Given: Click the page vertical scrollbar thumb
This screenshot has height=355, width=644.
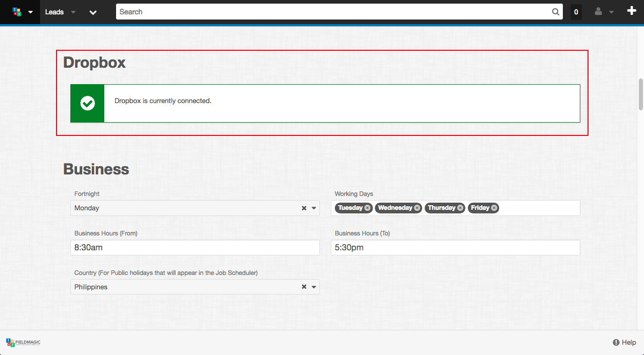Looking at the screenshot, I should (640, 94).
